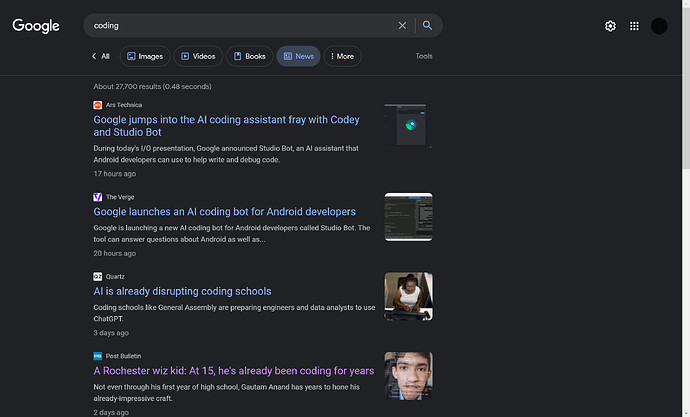Open the Tools button
This screenshot has width=690, height=417.
click(424, 56)
